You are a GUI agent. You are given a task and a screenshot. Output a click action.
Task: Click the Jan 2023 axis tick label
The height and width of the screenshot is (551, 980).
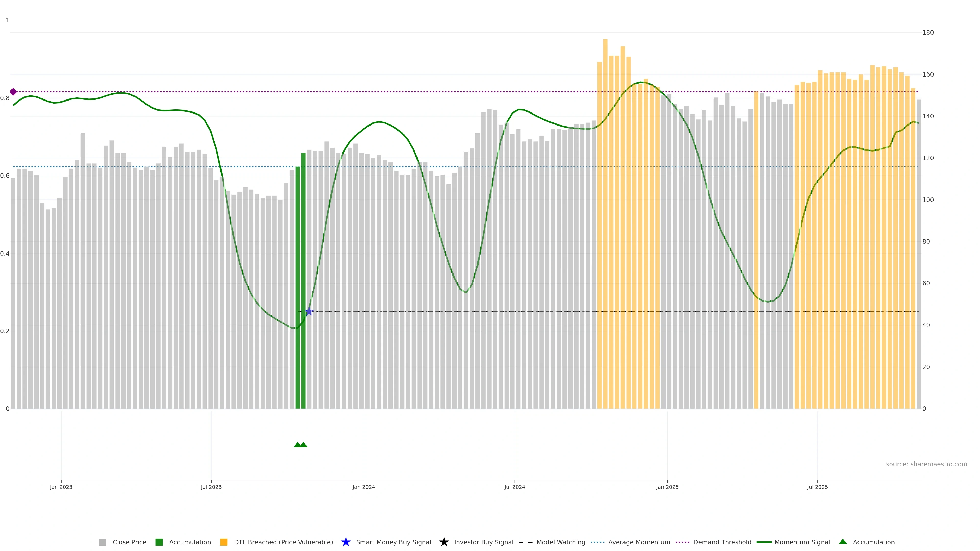(x=61, y=487)
